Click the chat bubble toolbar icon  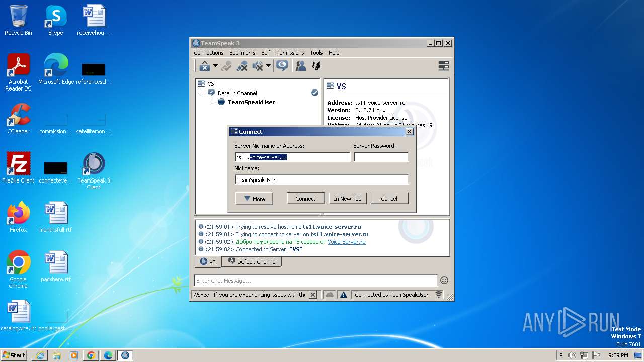pyautogui.click(x=282, y=66)
